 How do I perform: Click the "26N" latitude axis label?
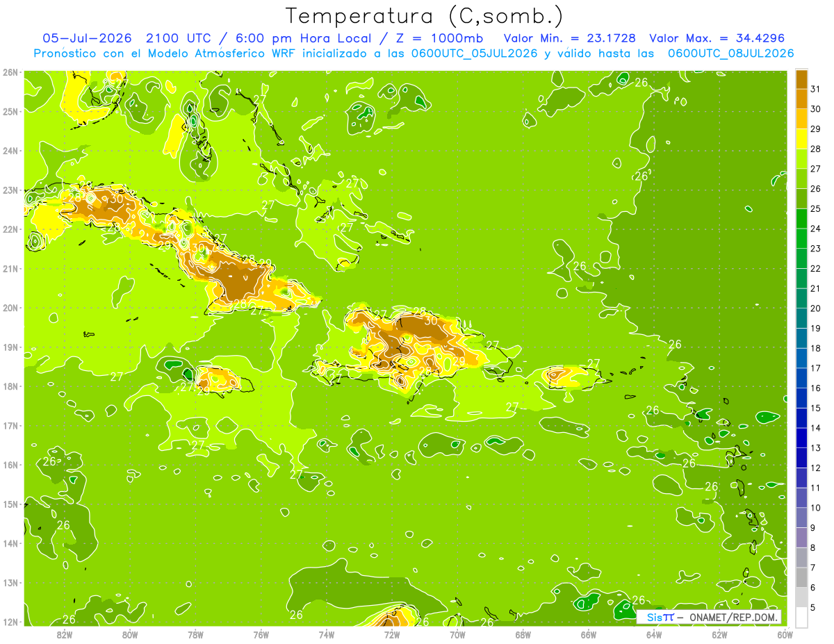10,72
